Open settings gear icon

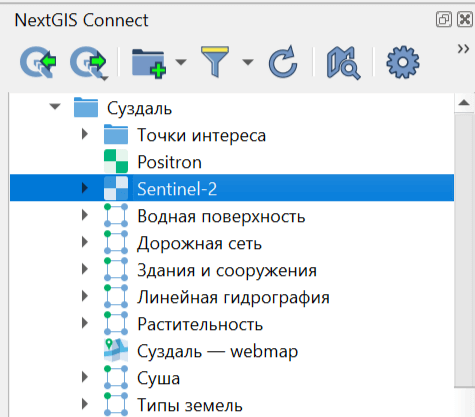tap(403, 62)
